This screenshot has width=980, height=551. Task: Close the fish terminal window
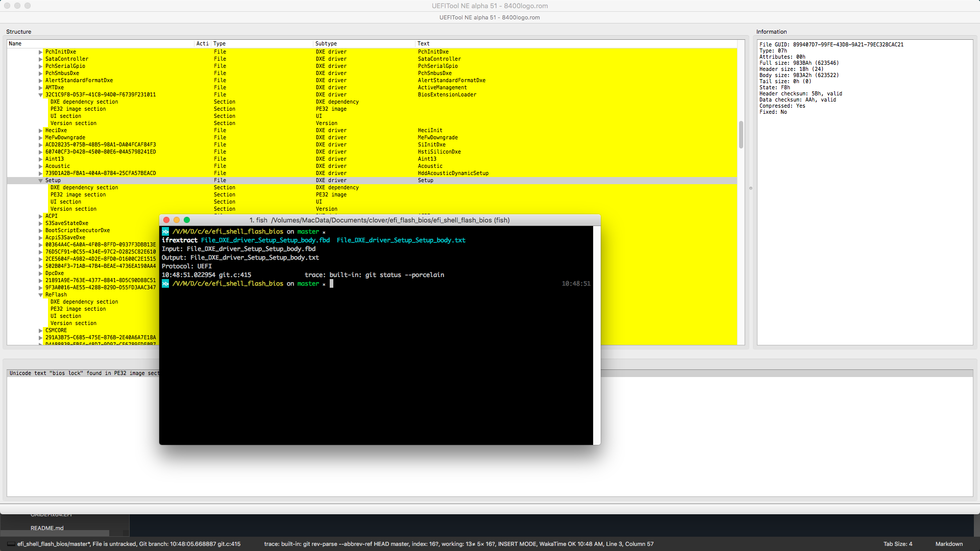tap(166, 220)
